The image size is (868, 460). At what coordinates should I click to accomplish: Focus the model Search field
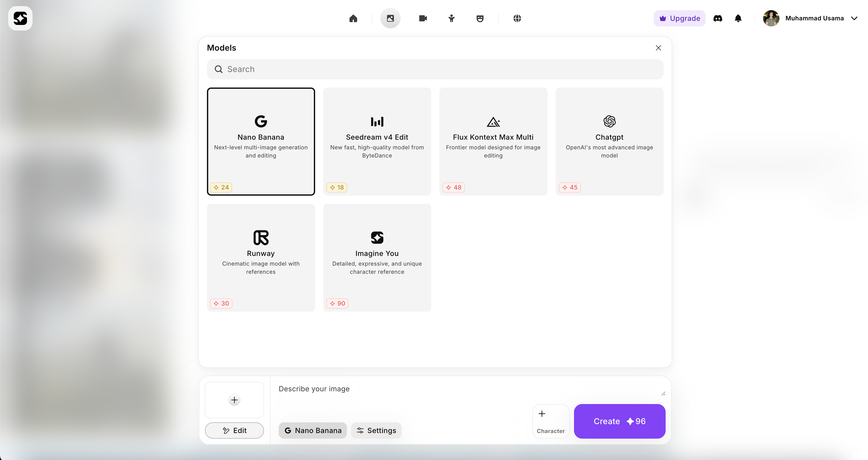[435, 69]
